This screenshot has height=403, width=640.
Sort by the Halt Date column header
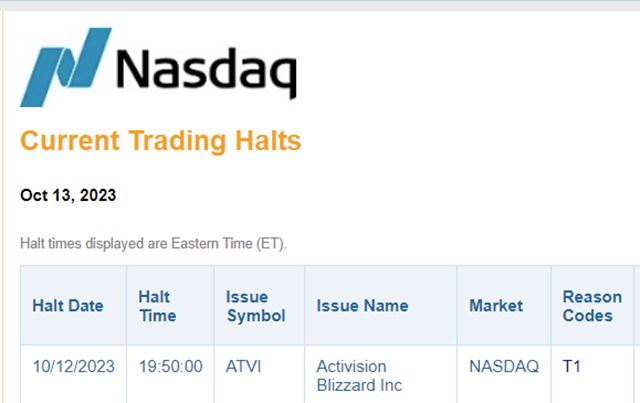click(68, 306)
